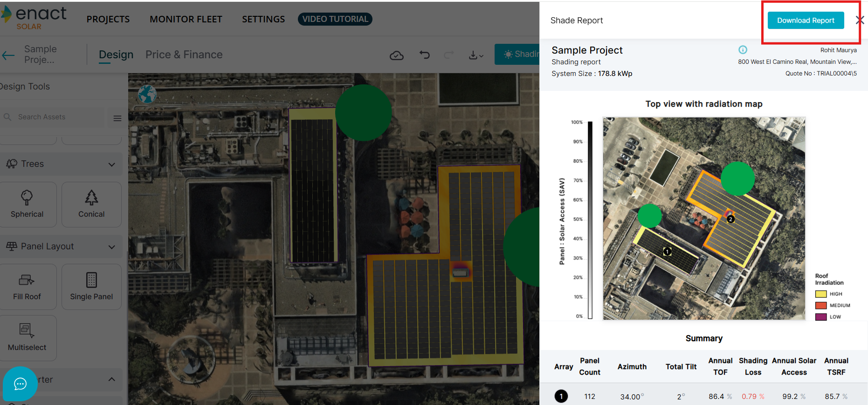Click the 99.2 % solar access value
The image size is (868, 405).
[794, 397]
